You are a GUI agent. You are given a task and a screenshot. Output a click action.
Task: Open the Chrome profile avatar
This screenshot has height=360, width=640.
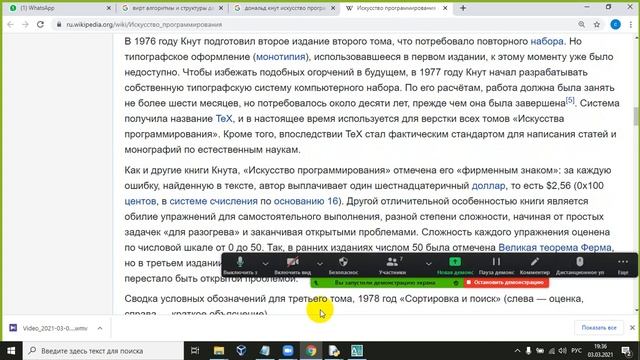616,24
